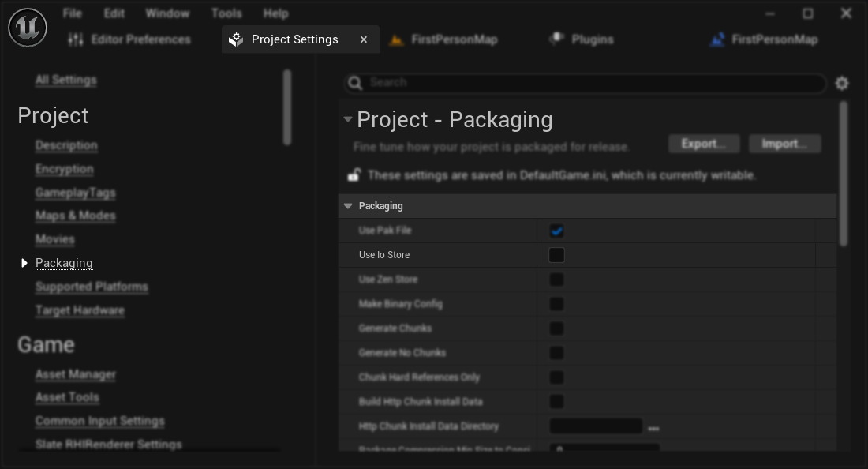Enable the Use Zen Store checkbox

pos(556,280)
